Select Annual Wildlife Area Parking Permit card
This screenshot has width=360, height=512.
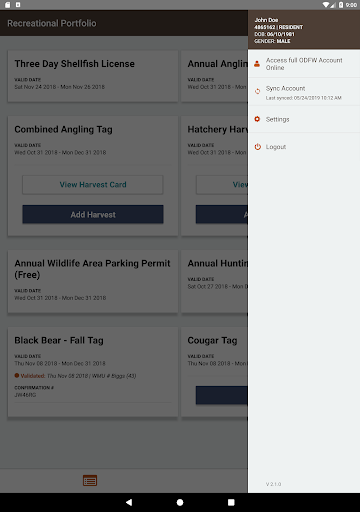(93, 281)
